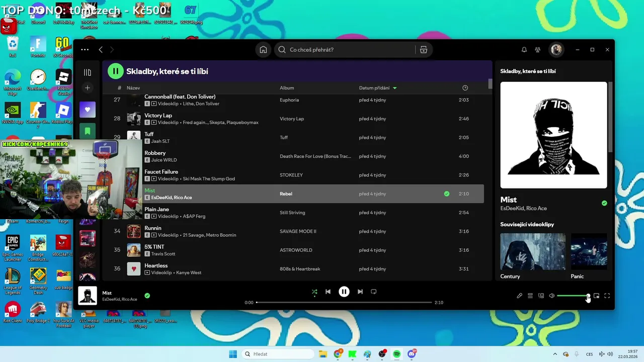The width and height of the screenshot is (644, 362).
Task: Toggle repeat in the player controls
Action: [x=373, y=292]
